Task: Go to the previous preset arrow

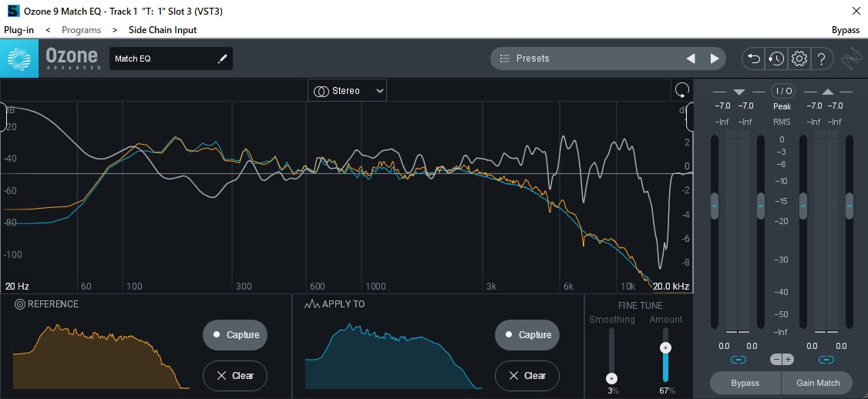Action: [x=691, y=59]
